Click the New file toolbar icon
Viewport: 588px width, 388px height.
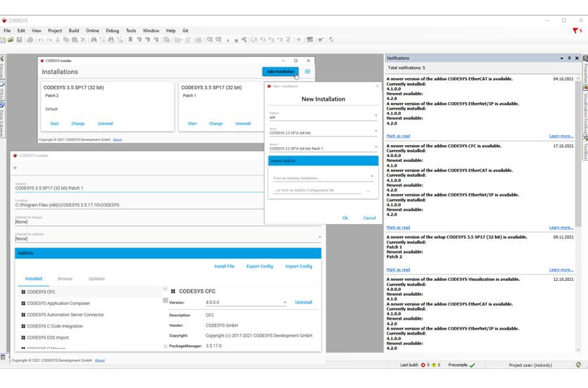3,39
